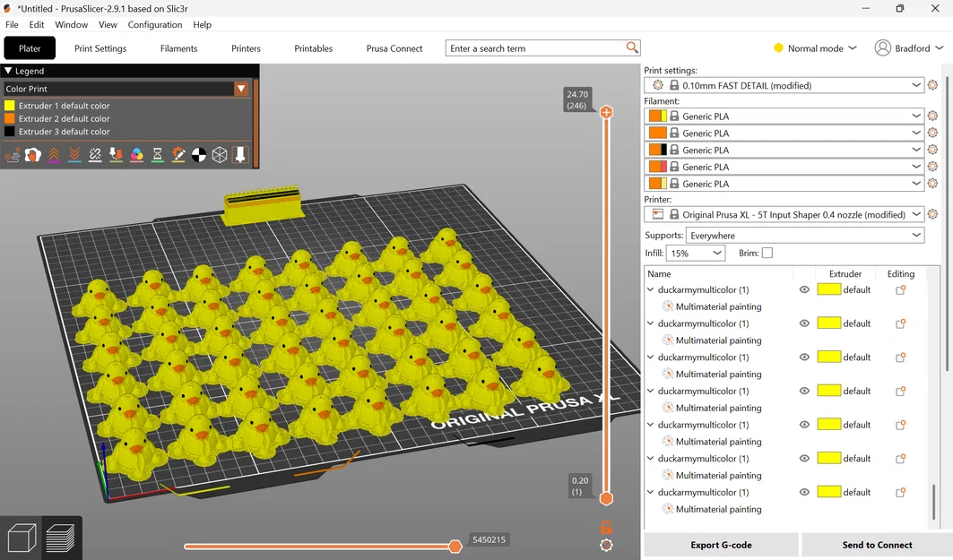Switch to Printers tab
This screenshot has width=953, height=560.
point(246,48)
